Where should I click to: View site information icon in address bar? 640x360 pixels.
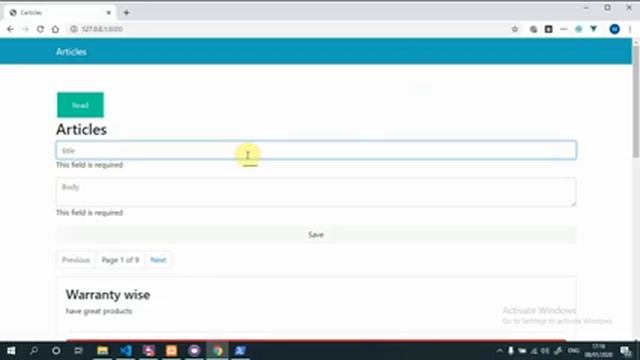(x=74, y=29)
